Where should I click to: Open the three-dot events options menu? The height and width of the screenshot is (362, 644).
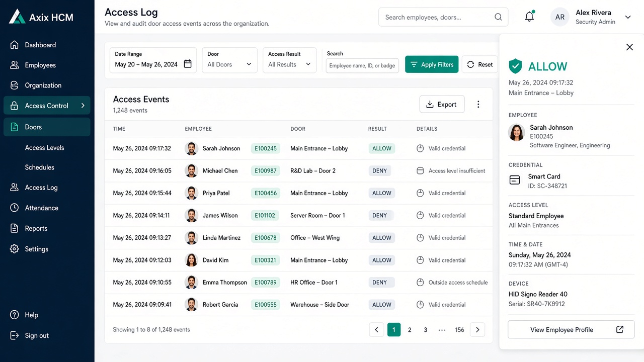pyautogui.click(x=478, y=104)
